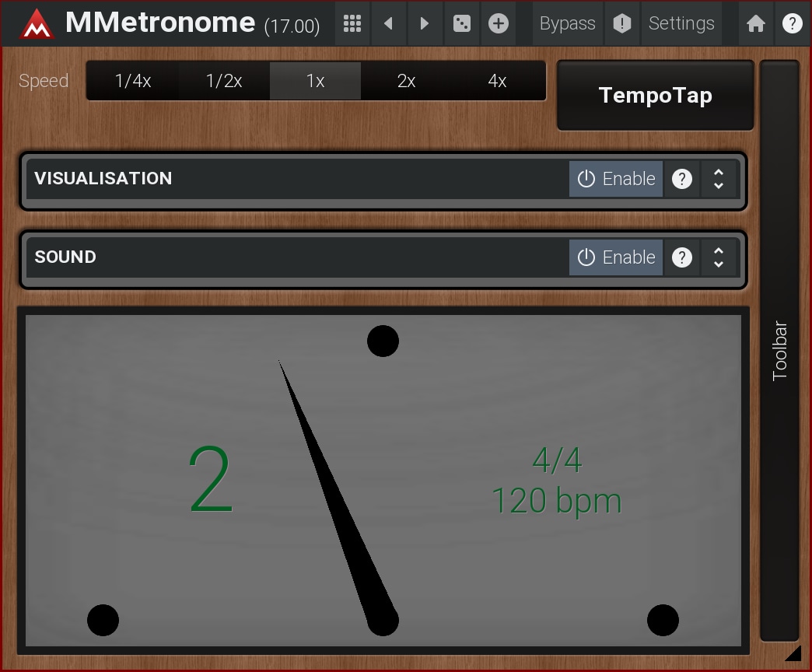Click the hexagon warning icon
Screen dimensions: 812x672
[621, 24]
